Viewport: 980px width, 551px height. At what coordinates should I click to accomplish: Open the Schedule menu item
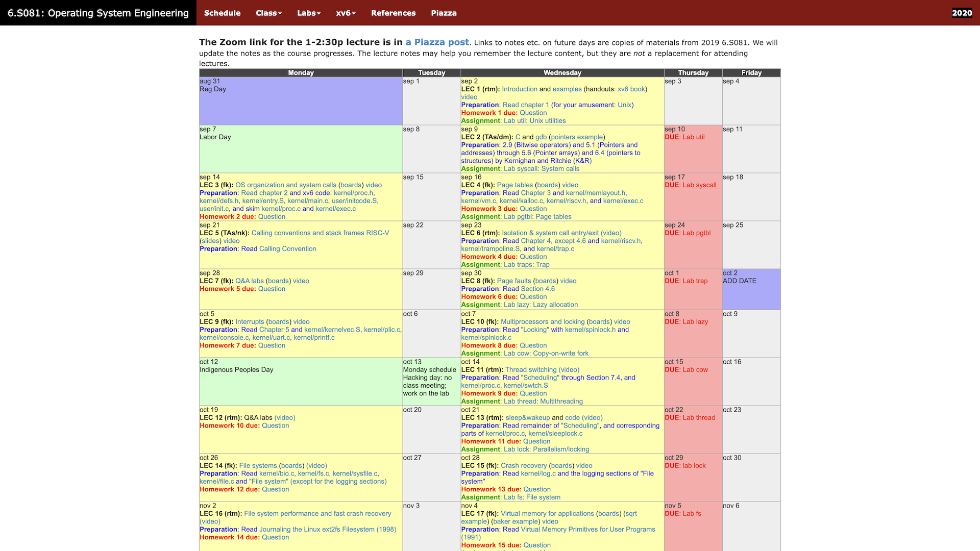click(222, 13)
